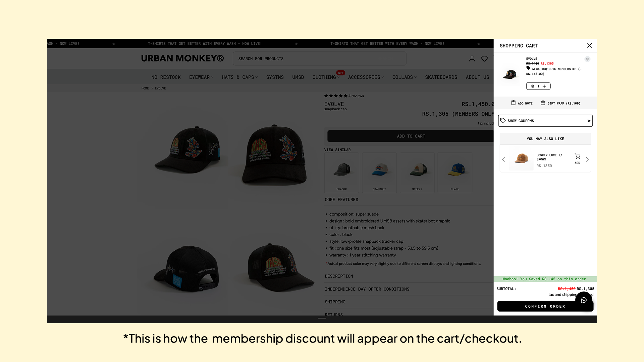The image size is (644, 362).
Task: Focus the Search for Products field
Action: 320,59
